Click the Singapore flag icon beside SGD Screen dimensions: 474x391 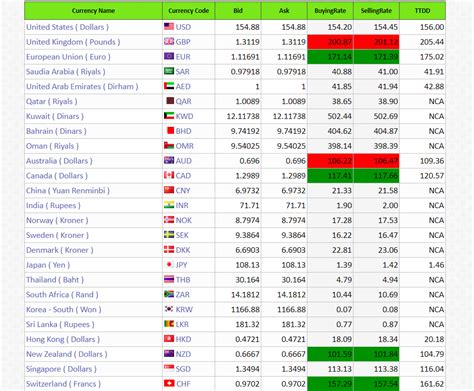tap(169, 368)
